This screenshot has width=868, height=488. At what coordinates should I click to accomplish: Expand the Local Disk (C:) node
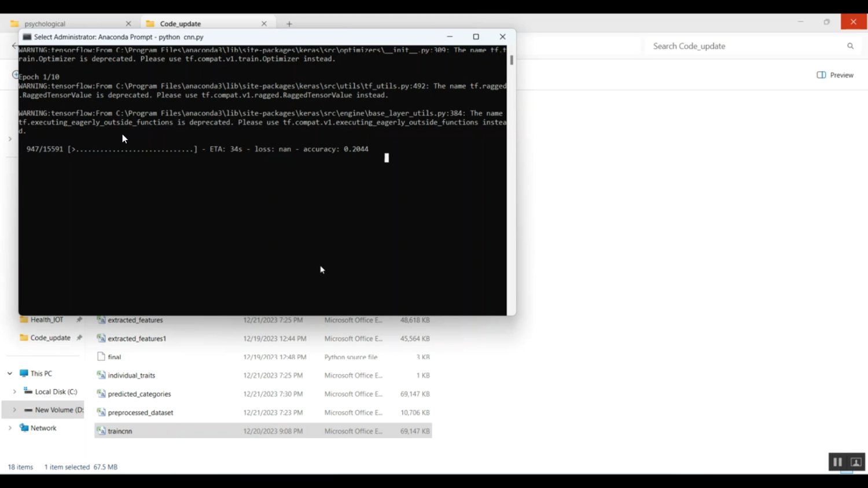14,391
